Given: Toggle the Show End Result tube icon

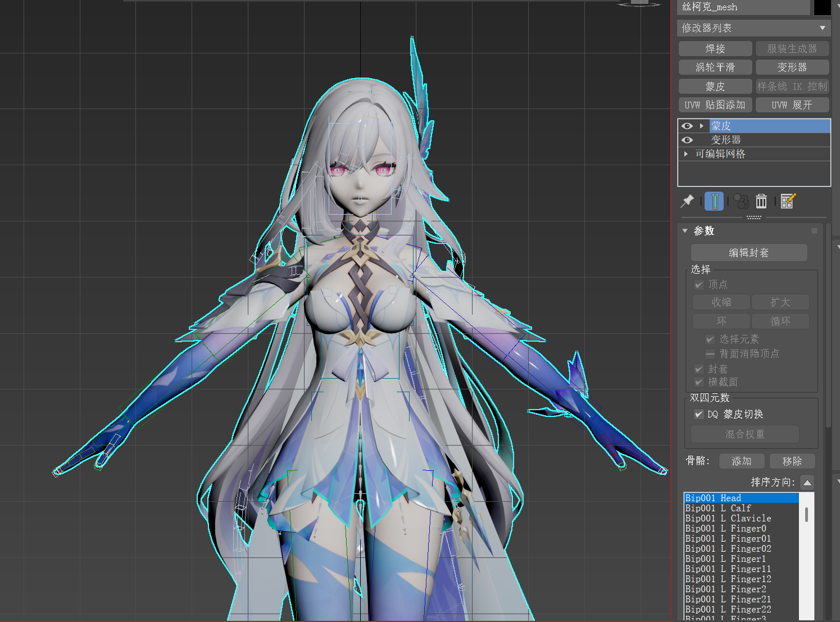Looking at the screenshot, I should click(x=714, y=201).
